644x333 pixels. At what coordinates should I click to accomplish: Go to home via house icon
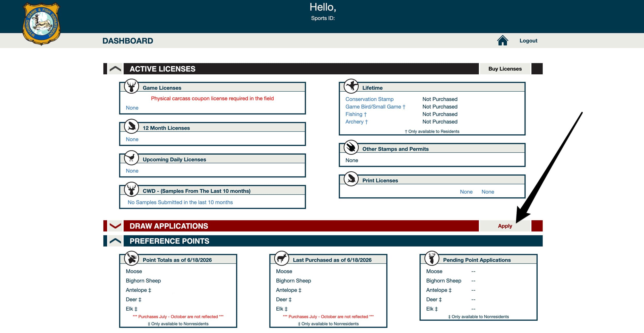502,41
